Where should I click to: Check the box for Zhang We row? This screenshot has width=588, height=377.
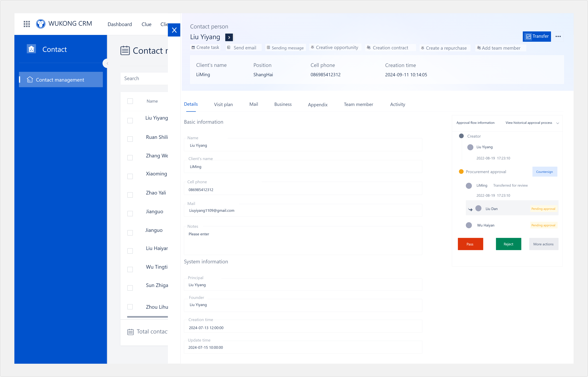(x=130, y=158)
